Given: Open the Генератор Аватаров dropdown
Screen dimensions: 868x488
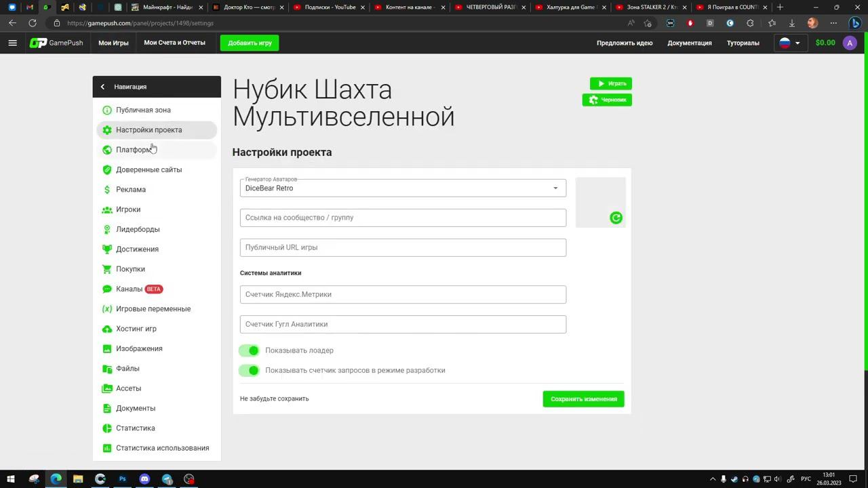Looking at the screenshot, I should pos(403,188).
